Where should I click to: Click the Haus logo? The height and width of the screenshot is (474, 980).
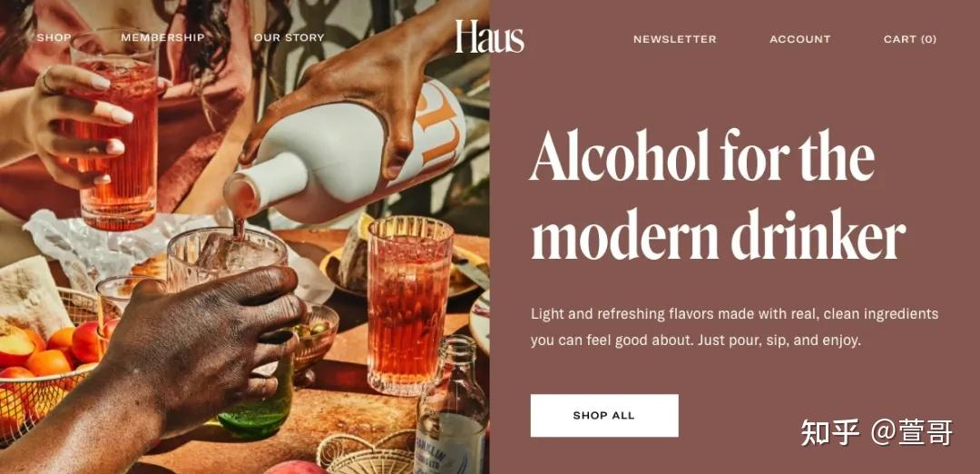click(489, 37)
